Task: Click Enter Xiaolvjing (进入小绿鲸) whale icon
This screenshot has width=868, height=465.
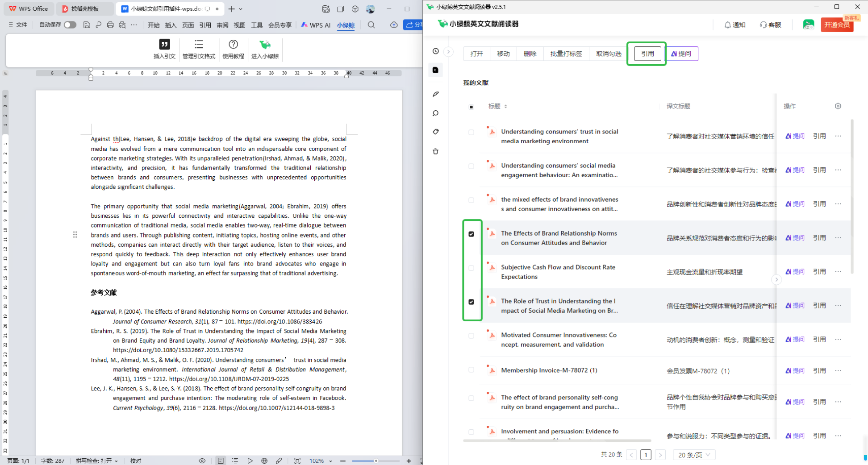Action: tap(265, 45)
